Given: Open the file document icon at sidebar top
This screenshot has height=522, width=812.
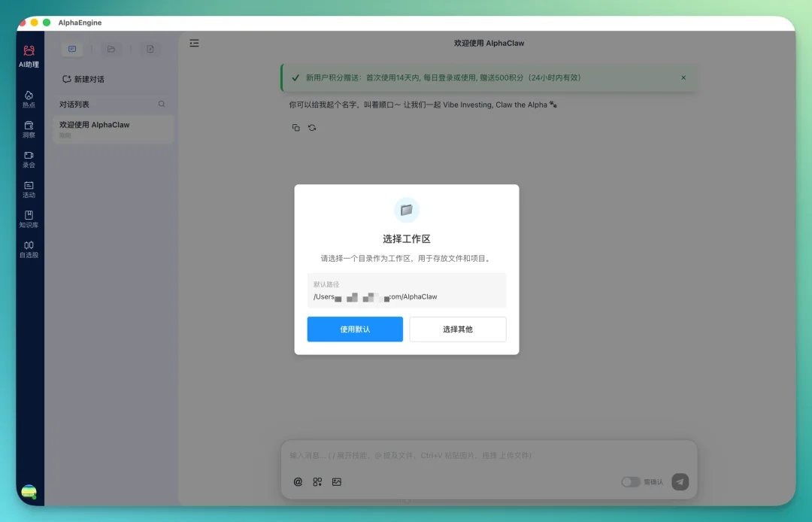Looking at the screenshot, I should [x=150, y=48].
